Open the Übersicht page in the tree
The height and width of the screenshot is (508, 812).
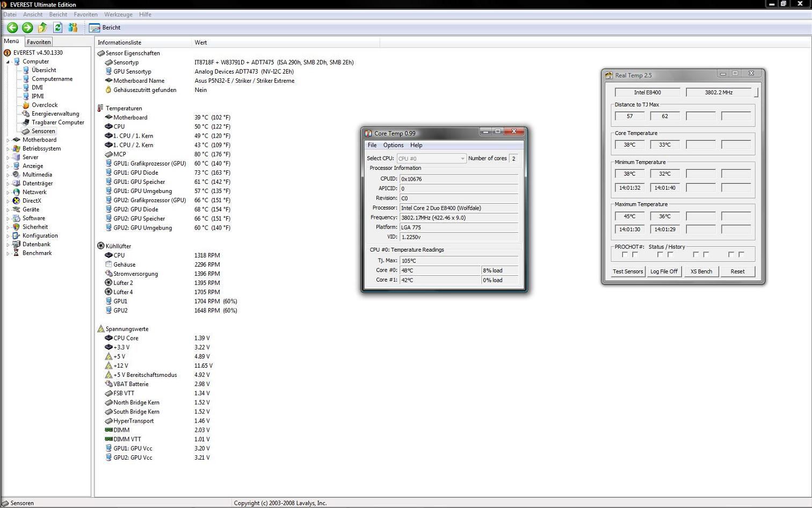pyautogui.click(x=44, y=70)
